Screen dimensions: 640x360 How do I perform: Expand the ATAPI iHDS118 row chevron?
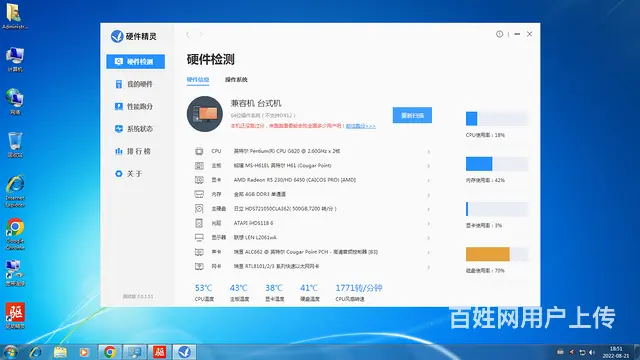click(429, 224)
